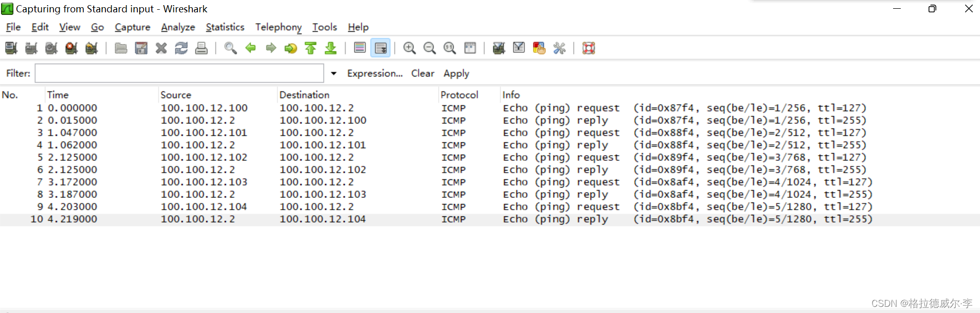
Task: Clear the display filter
Action: click(x=423, y=73)
